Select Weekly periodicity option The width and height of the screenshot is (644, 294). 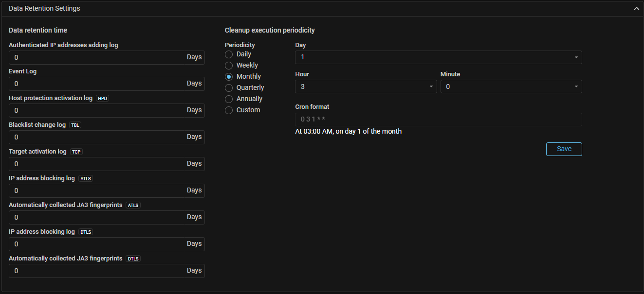coord(229,66)
